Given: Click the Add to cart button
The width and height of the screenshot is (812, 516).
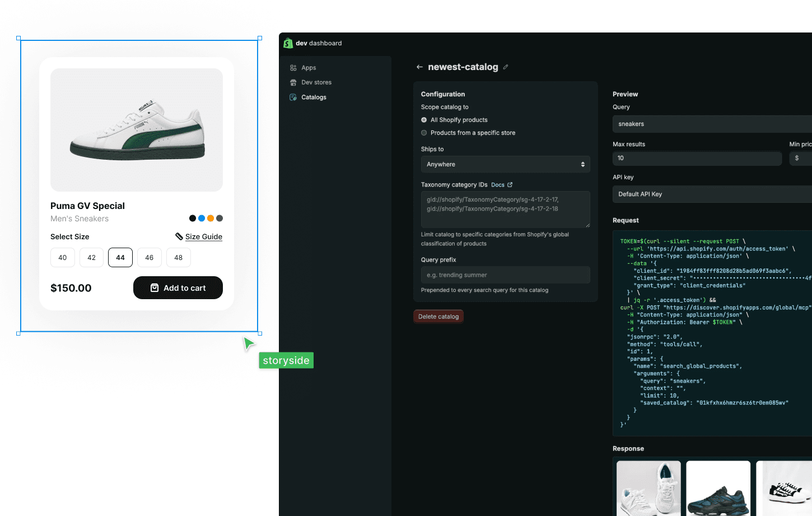Looking at the screenshot, I should pos(178,288).
